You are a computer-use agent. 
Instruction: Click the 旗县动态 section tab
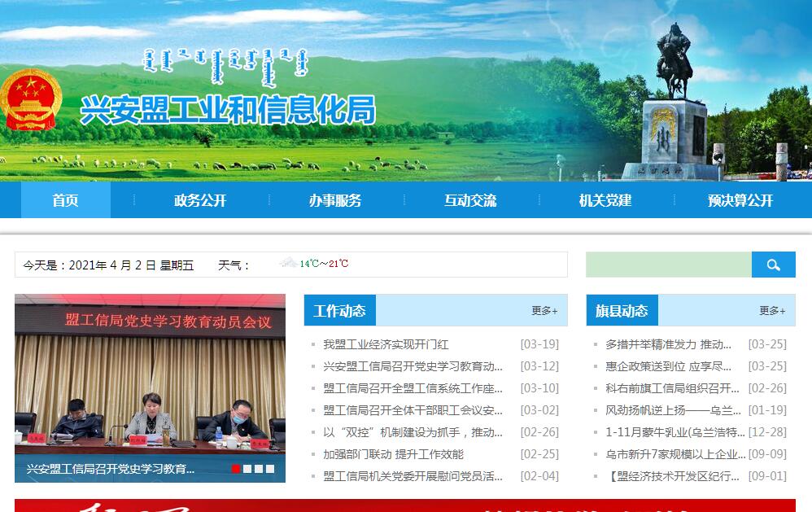(x=622, y=310)
